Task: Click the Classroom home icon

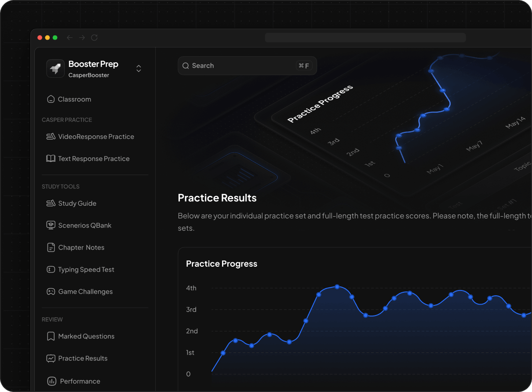Action: [x=51, y=99]
